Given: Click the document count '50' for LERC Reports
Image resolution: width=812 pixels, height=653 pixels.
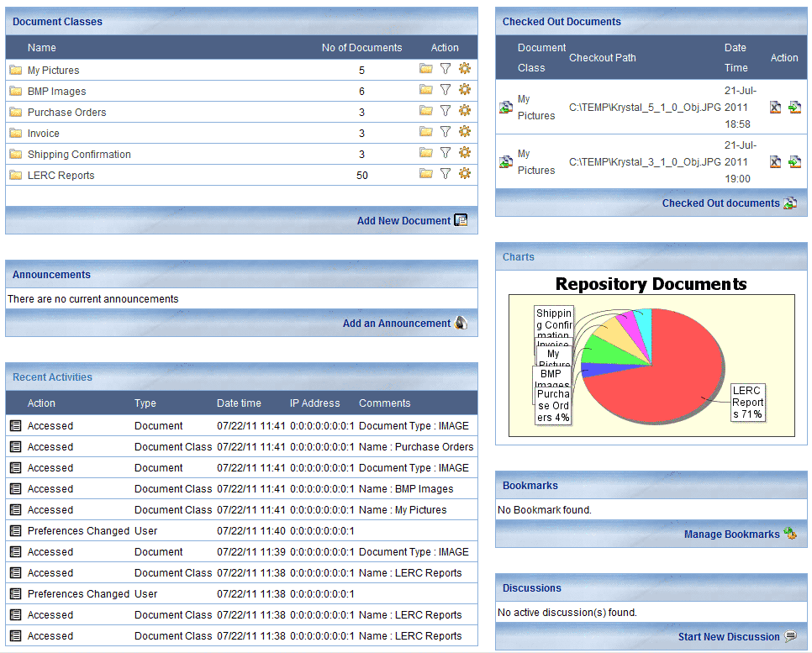Looking at the screenshot, I should [x=362, y=175].
